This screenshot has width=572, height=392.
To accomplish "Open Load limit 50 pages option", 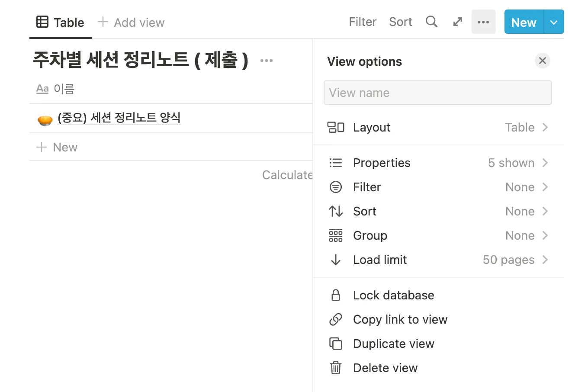I will click(x=438, y=260).
